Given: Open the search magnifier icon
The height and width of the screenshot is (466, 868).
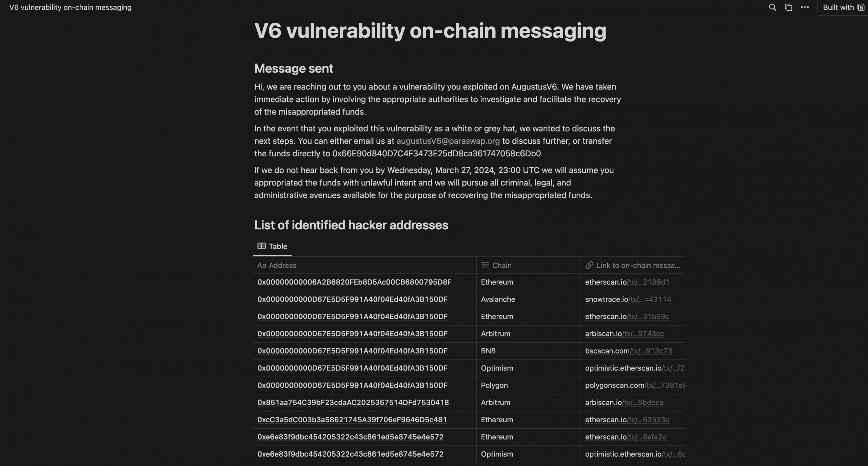Looking at the screenshot, I should coord(772,7).
